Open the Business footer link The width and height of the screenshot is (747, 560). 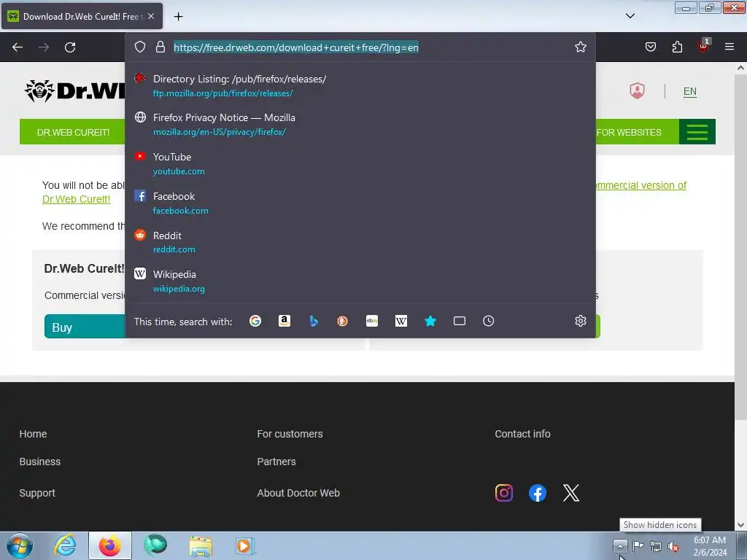(x=40, y=462)
